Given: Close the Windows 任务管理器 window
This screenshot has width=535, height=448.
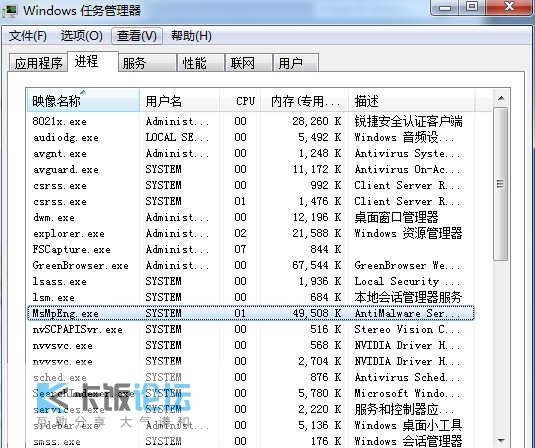Looking at the screenshot, I should pos(510,7).
